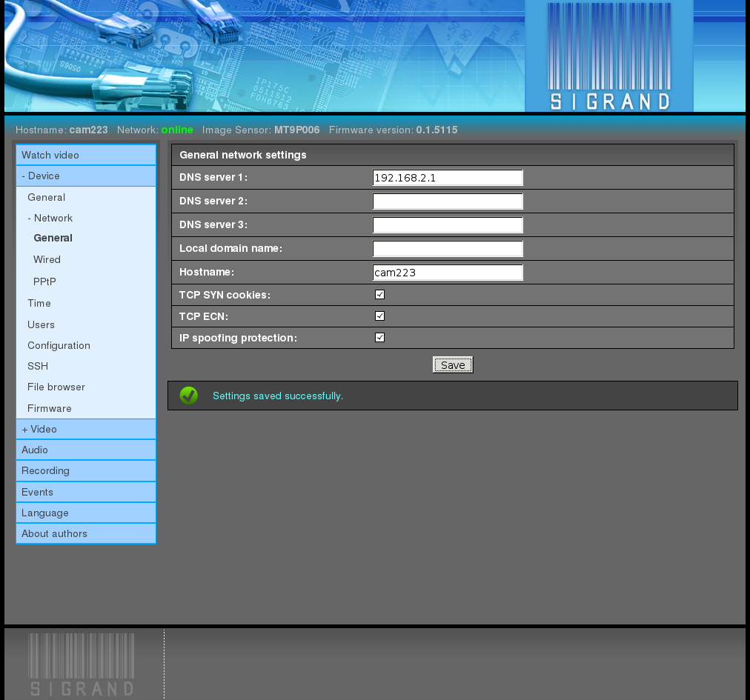
Task: Collapse the Network submenu
Action: pos(50,218)
